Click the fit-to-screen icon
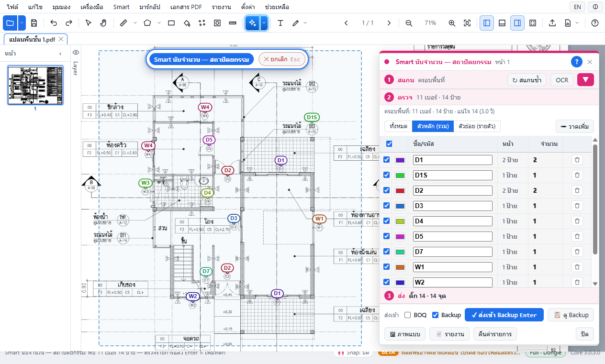Image resolution: width=605 pixels, height=364 pixels. pyautogui.click(x=467, y=23)
